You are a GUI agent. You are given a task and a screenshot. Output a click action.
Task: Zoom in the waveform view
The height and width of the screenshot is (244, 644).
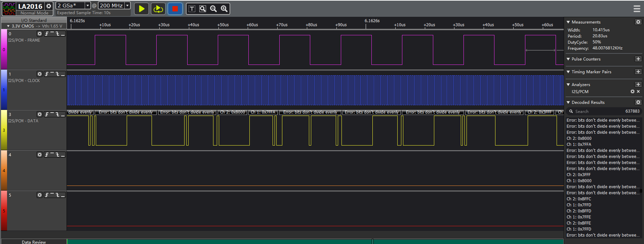tap(224, 9)
